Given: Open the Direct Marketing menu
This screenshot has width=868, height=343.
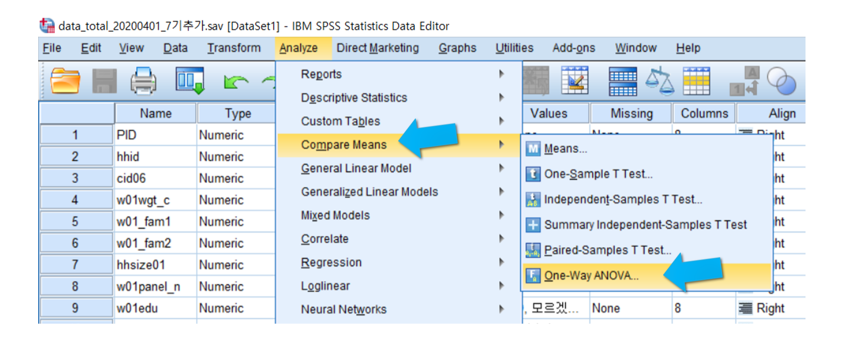Looking at the screenshot, I should tap(378, 48).
